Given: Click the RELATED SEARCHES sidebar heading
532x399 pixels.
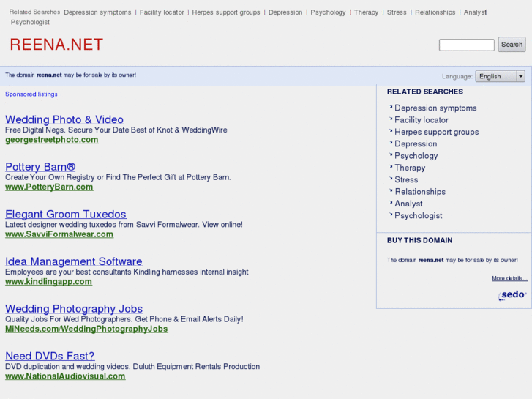Looking at the screenshot, I should (x=424, y=92).
